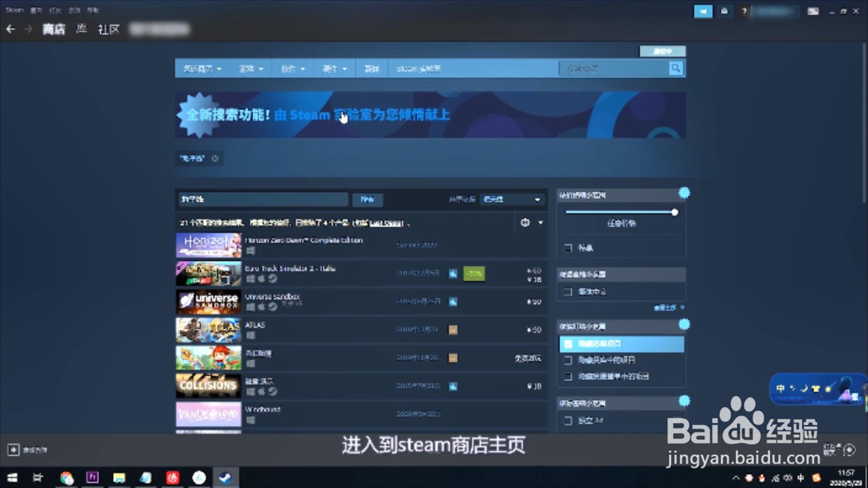Show hidden system tray icons chevron
The image size is (868, 488).
tap(736, 478)
